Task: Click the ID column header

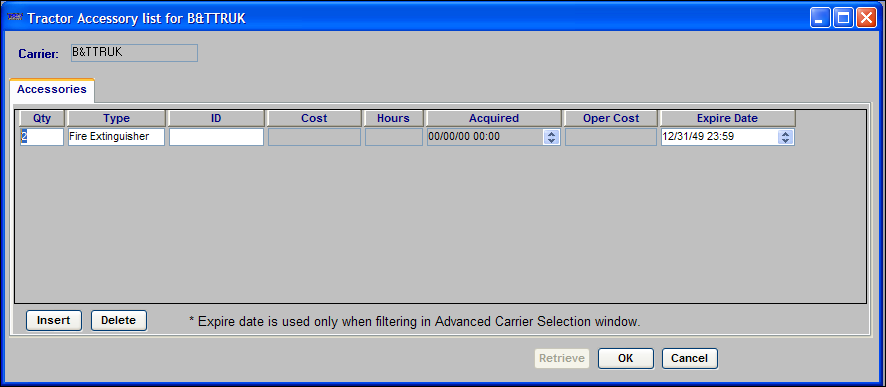Action: (216, 118)
